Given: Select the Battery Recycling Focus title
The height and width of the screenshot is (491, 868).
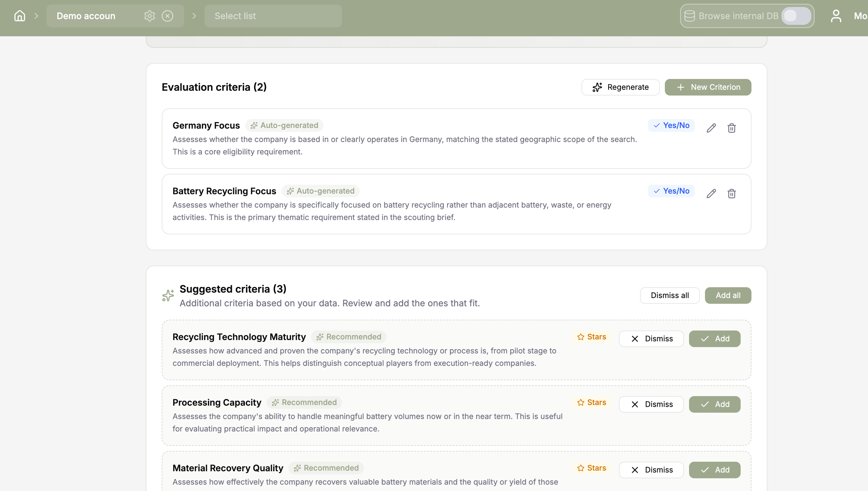Looking at the screenshot, I should click(x=224, y=191).
